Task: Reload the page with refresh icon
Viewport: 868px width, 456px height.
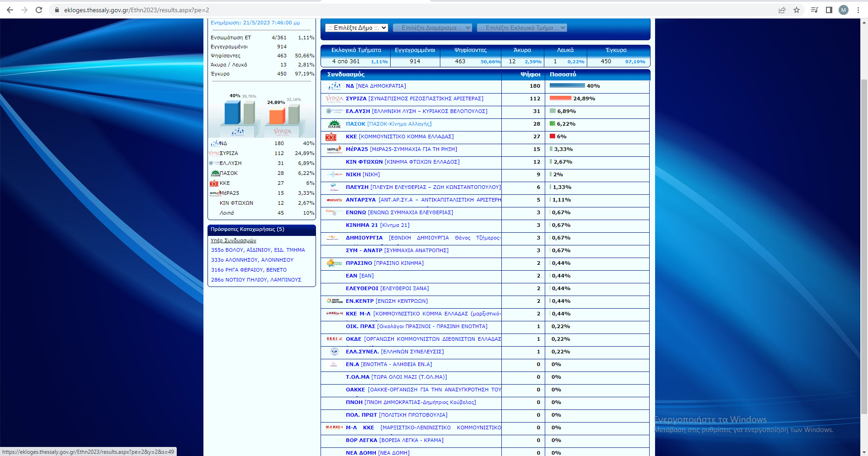Action: (39, 10)
